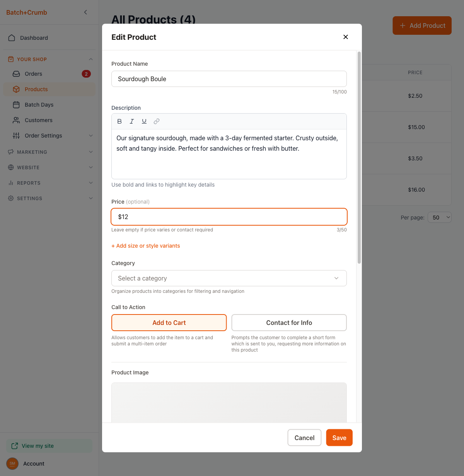Click the Italic formatting icon
Screen dimensions: 464x476
pos(132,121)
